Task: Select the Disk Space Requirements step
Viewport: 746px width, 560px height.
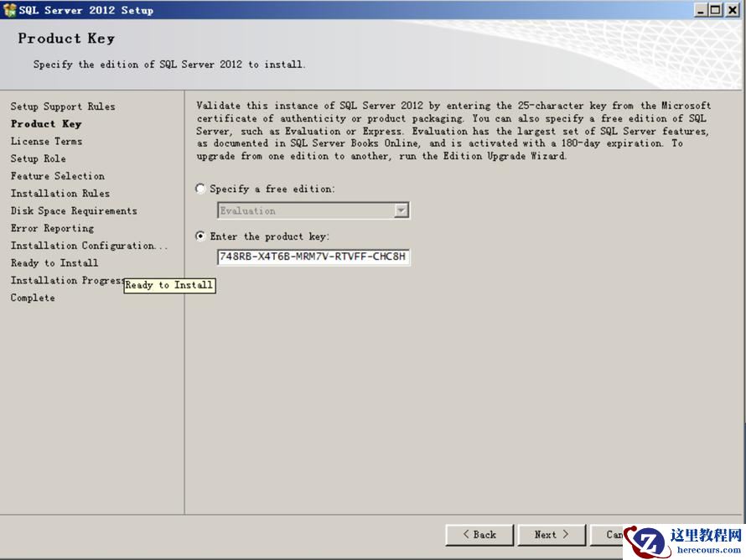Action: click(x=74, y=210)
